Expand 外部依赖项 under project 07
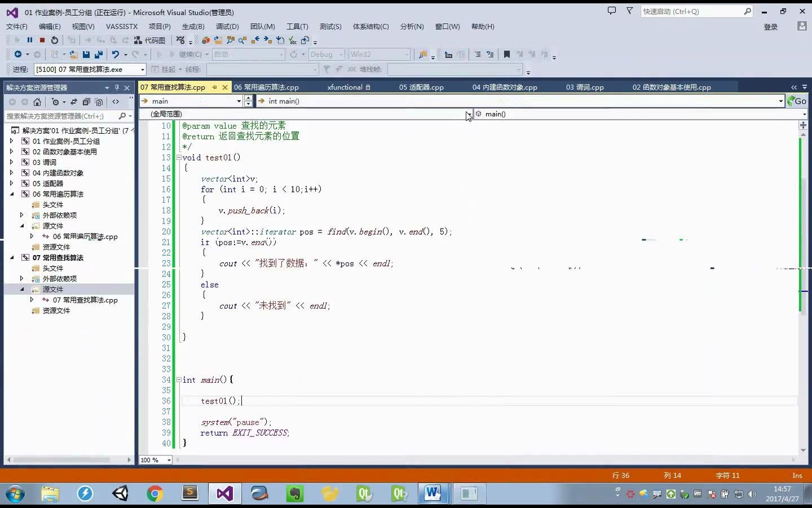 coord(22,279)
